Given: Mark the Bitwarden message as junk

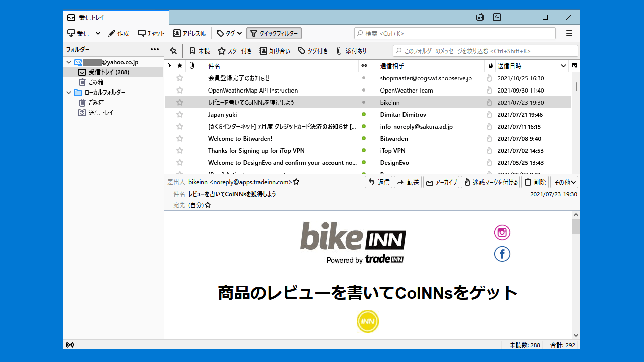Looking at the screenshot, I should point(489,139).
